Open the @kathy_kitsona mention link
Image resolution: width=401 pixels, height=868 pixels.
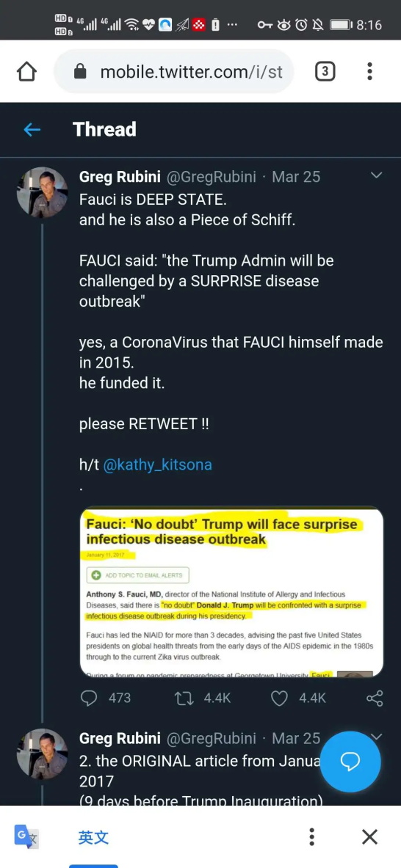pos(157,464)
